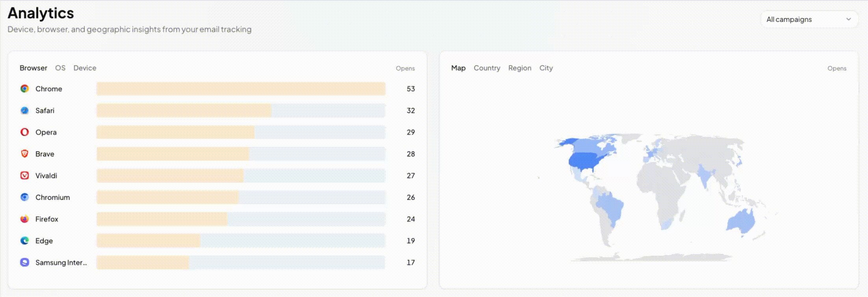
Task: Click the Opens header in browser panel
Action: (405, 68)
